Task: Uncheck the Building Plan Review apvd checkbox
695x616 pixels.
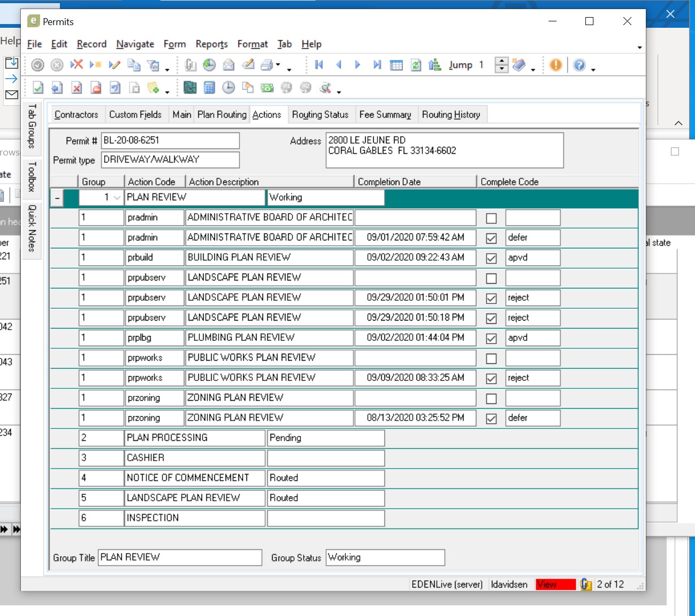Action: 491,258
